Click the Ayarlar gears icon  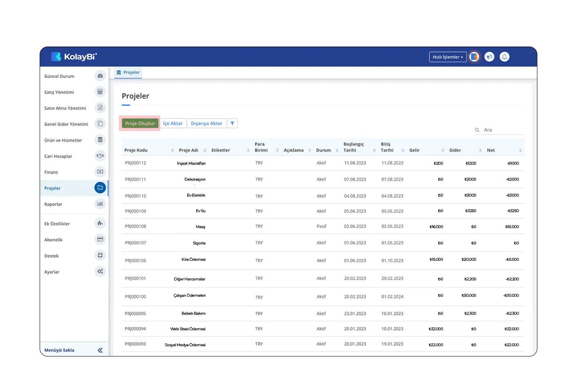100,272
